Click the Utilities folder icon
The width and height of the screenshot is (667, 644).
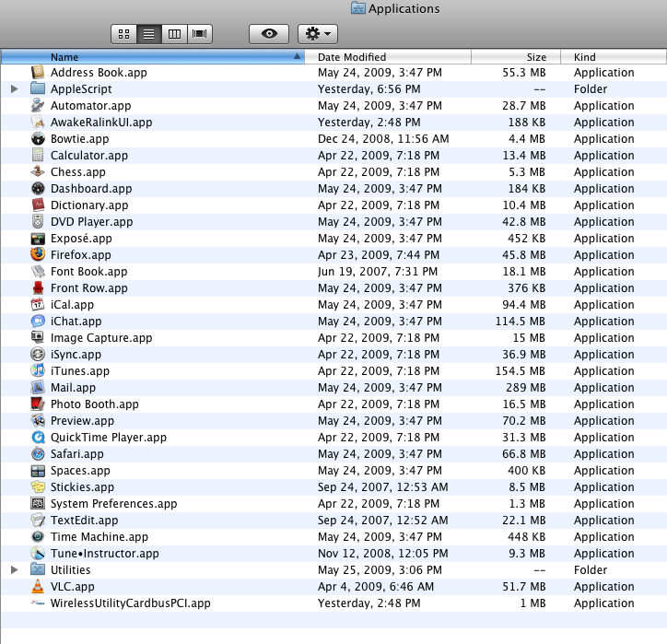coord(38,569)
